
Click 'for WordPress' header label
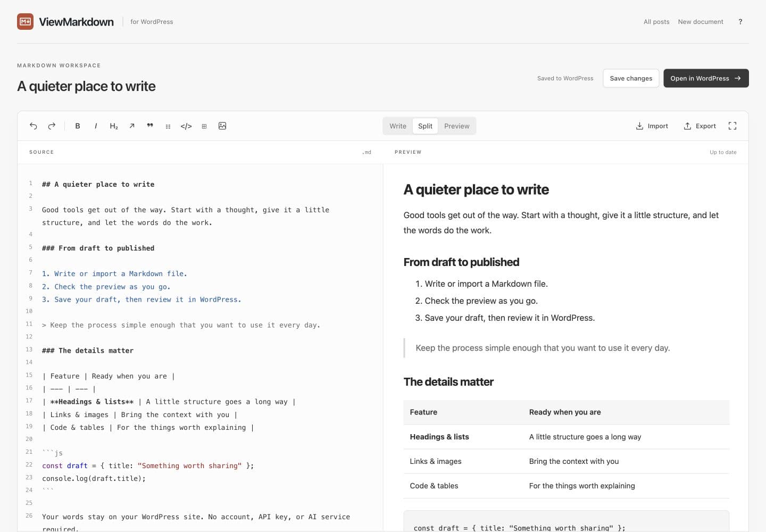(x=152, y=22)
